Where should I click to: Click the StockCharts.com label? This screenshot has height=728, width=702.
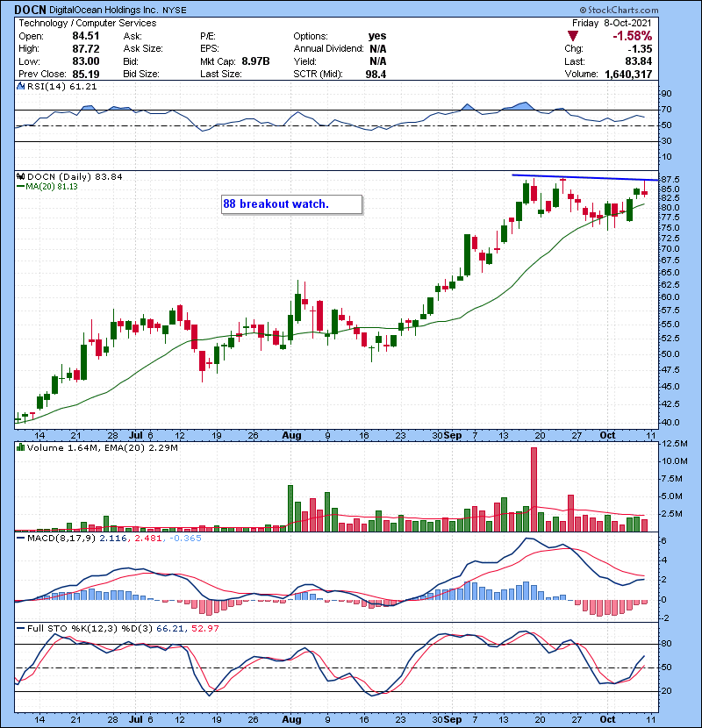coord(619,10)
